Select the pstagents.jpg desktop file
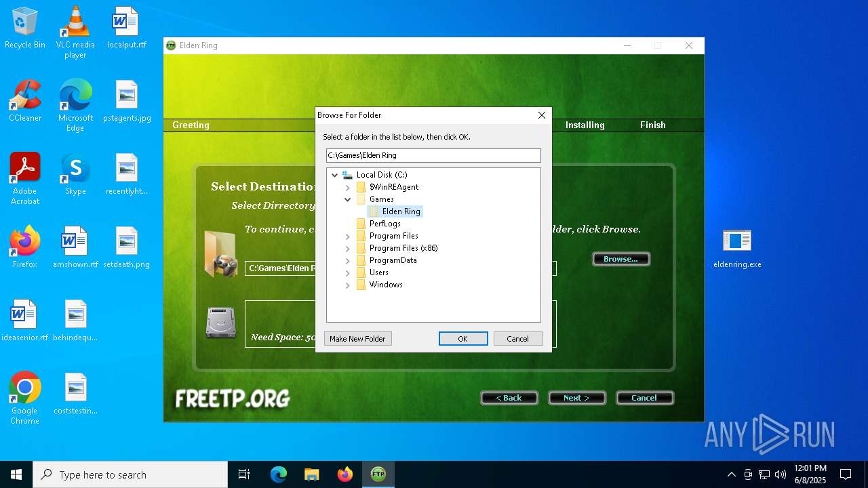 coord(127,101)
